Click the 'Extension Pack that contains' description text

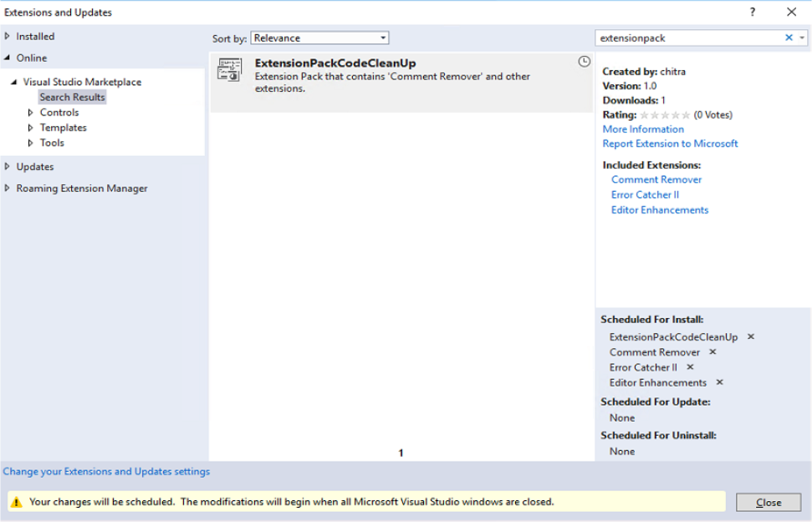(x=392, y=82)
